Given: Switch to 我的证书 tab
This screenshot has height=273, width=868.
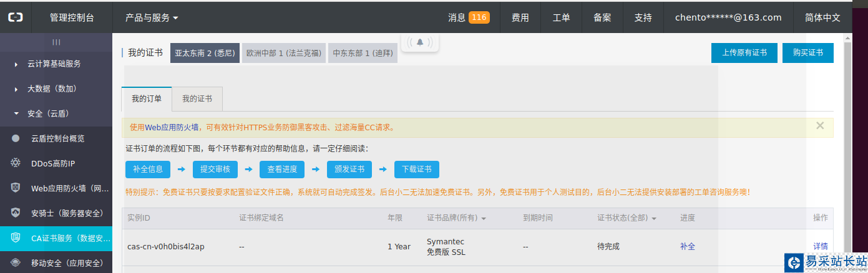Looking at the screenshot, I should (197, 99).
